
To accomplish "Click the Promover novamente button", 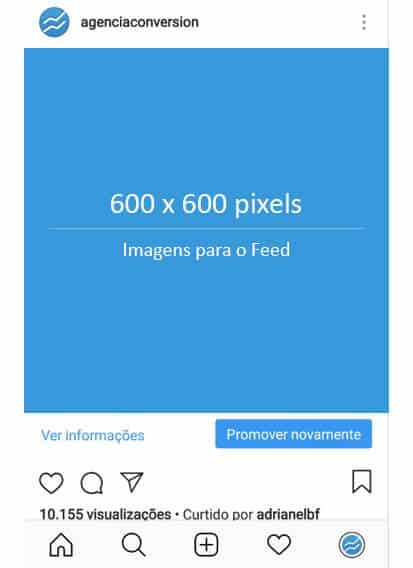I will 294,434.
